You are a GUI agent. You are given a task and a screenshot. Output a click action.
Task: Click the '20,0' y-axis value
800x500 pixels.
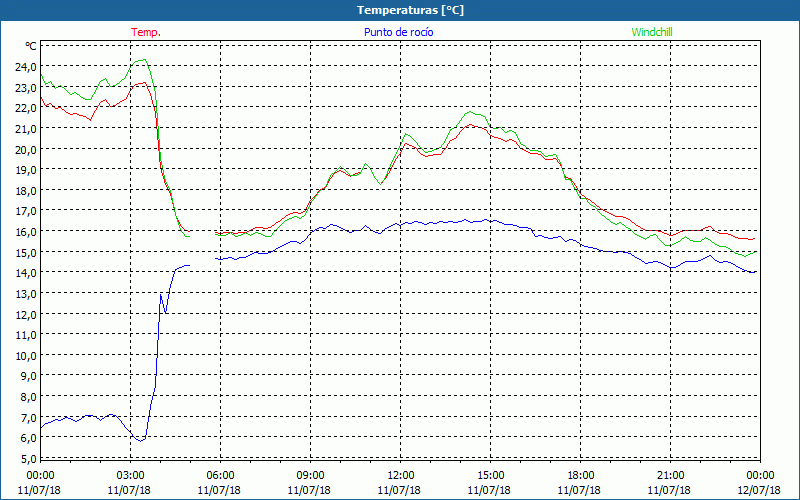point(27,149)
